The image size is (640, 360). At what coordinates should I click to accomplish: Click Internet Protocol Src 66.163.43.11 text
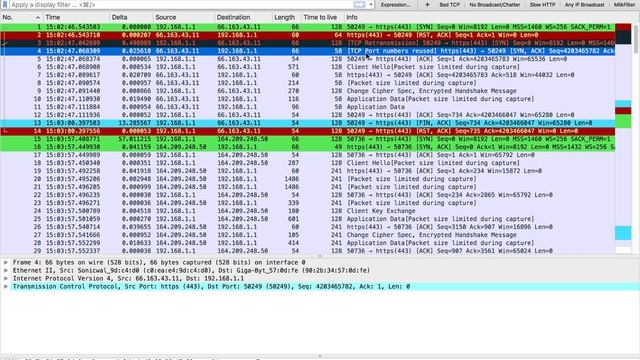[129, 278]
